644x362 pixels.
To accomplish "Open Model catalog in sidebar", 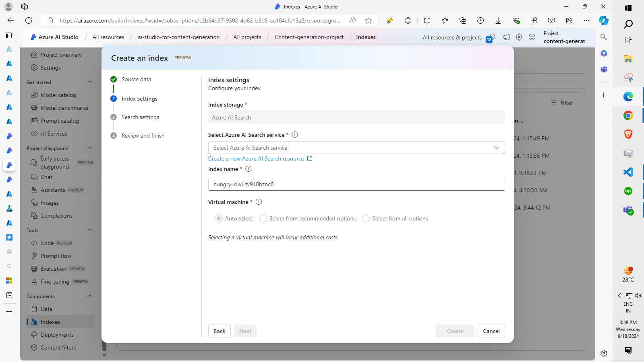I will click(x=58, y=95).
